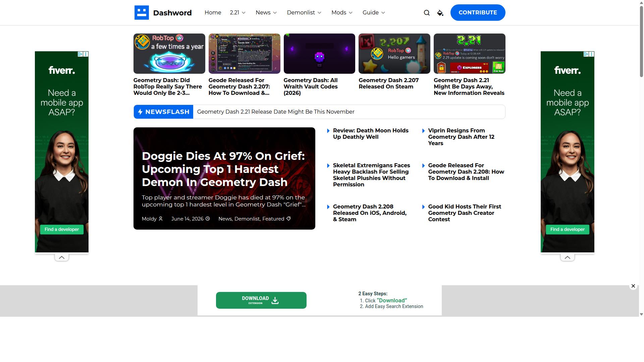Click the blue arrow beside Good Kid Hosts

click(424, 207)
